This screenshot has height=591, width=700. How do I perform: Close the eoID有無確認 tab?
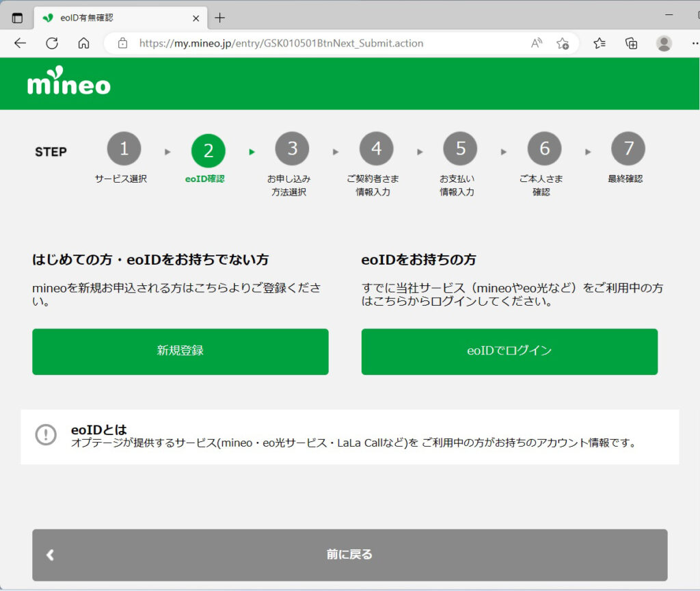coord(196,18)
